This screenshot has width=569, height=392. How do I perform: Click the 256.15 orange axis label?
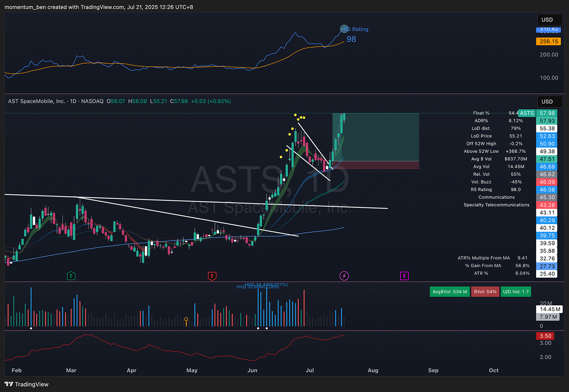point(549,41)
